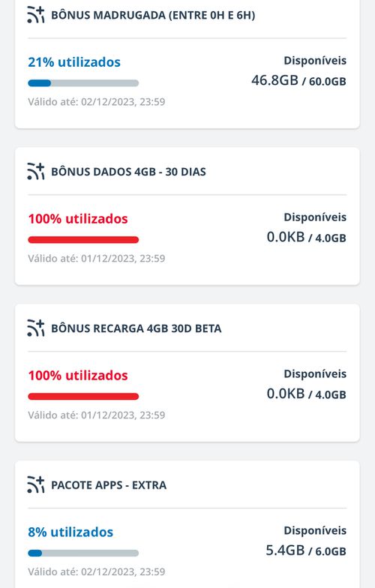The width and height of the screenshot is (375, 588).
Task: Select the red bar under Bônus Recarga 4GB
Action: coord(83,396)
